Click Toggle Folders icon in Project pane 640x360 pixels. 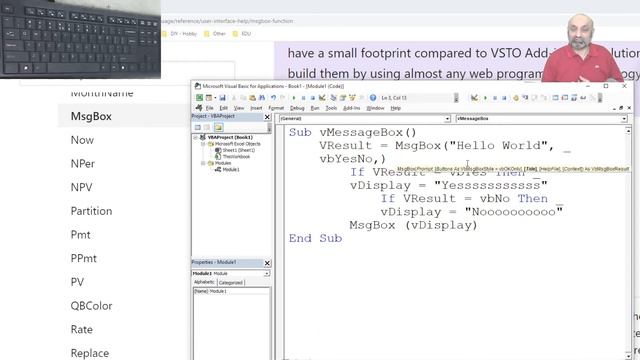point(218,127)
